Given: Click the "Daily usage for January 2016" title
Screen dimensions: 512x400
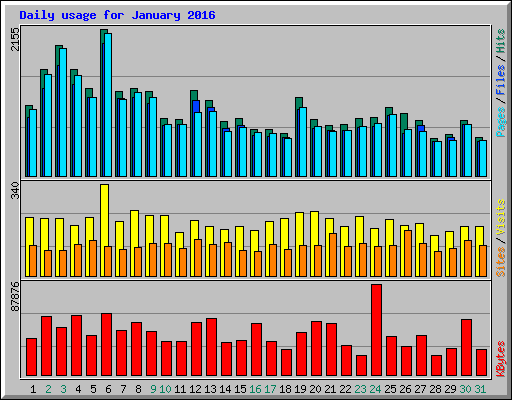Looking at the screenshot, I should (117, 15).
